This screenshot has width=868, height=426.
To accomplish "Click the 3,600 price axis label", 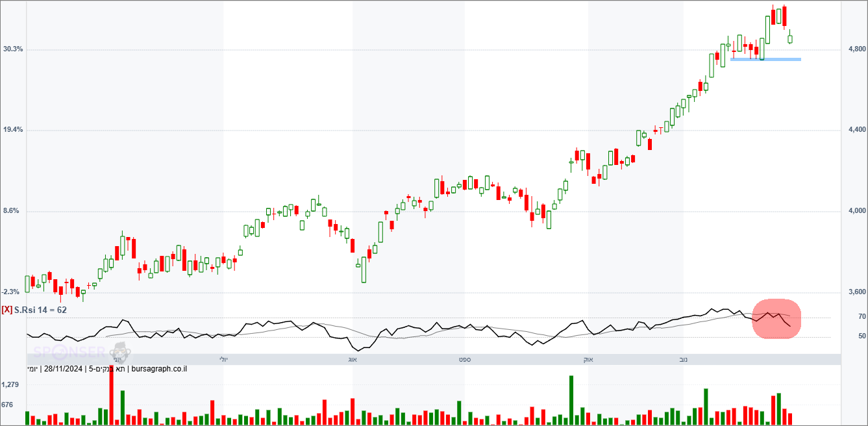I will (x=856, y=292).
